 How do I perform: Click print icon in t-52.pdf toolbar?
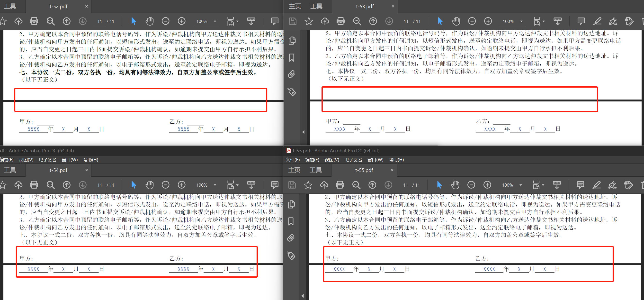[x=34, y=21]
